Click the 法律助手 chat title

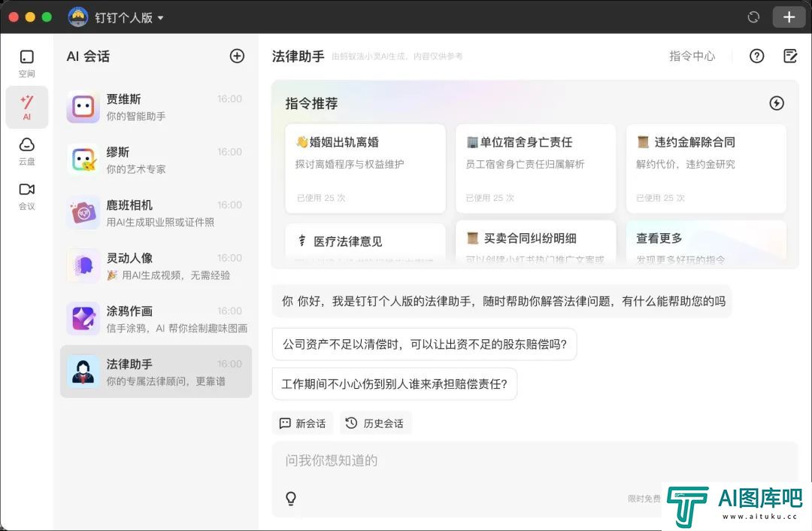(x=298, y=56)
